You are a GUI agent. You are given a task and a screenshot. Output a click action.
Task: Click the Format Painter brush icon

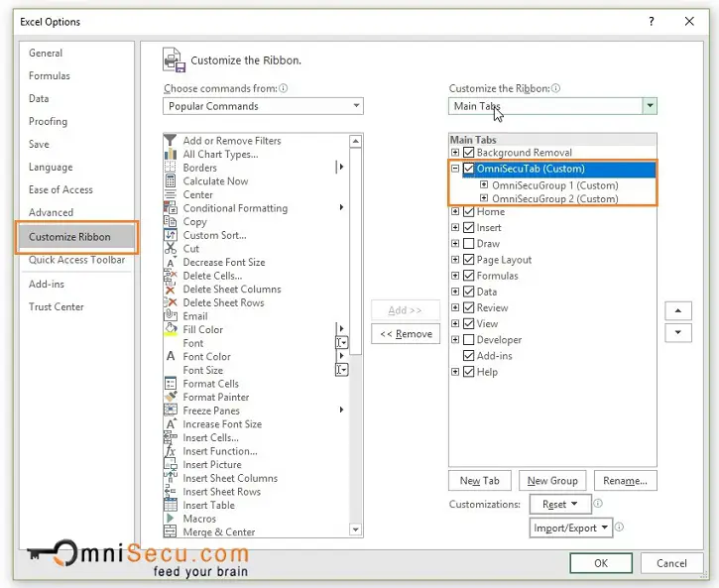(171, 397)
